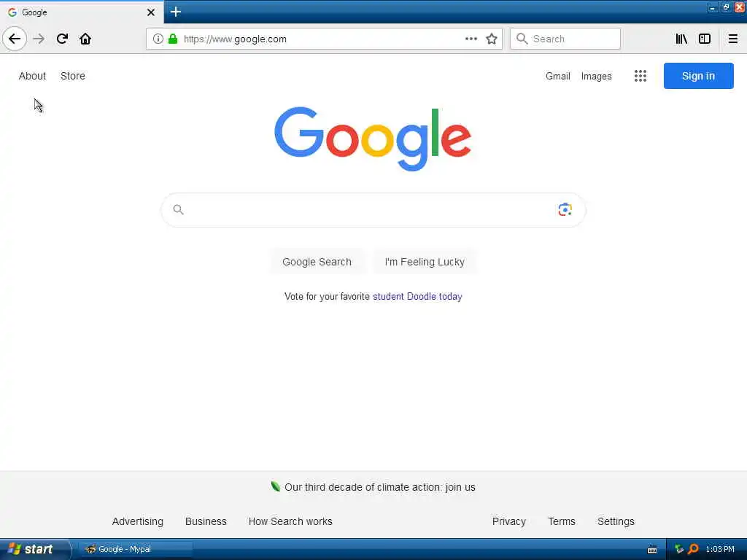The image size is (747, 560).
Task: Open Gmail link
Action: pos(558,76)
